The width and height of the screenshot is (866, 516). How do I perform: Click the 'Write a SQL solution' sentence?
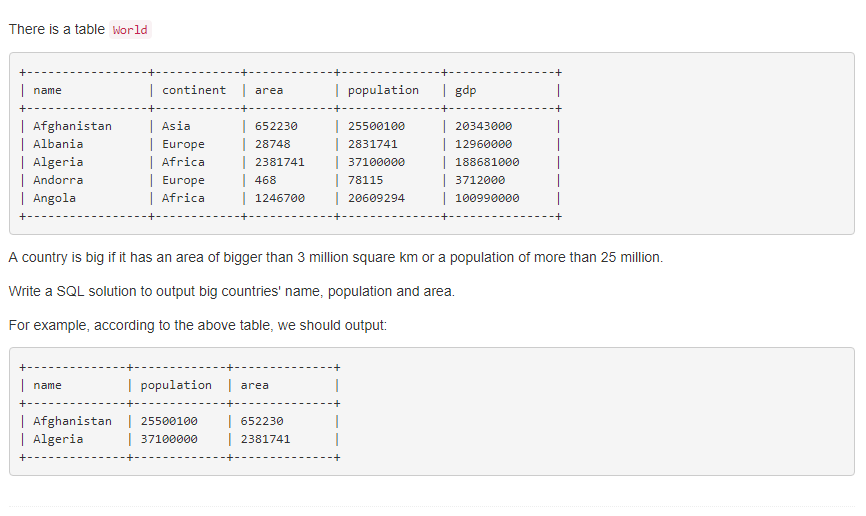tap(231, 291)
